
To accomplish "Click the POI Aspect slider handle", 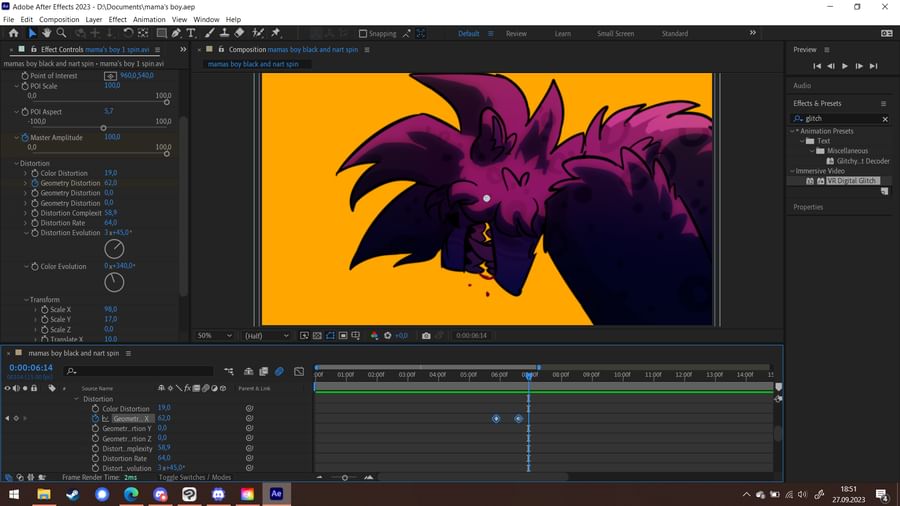I will tap(103, 128).
